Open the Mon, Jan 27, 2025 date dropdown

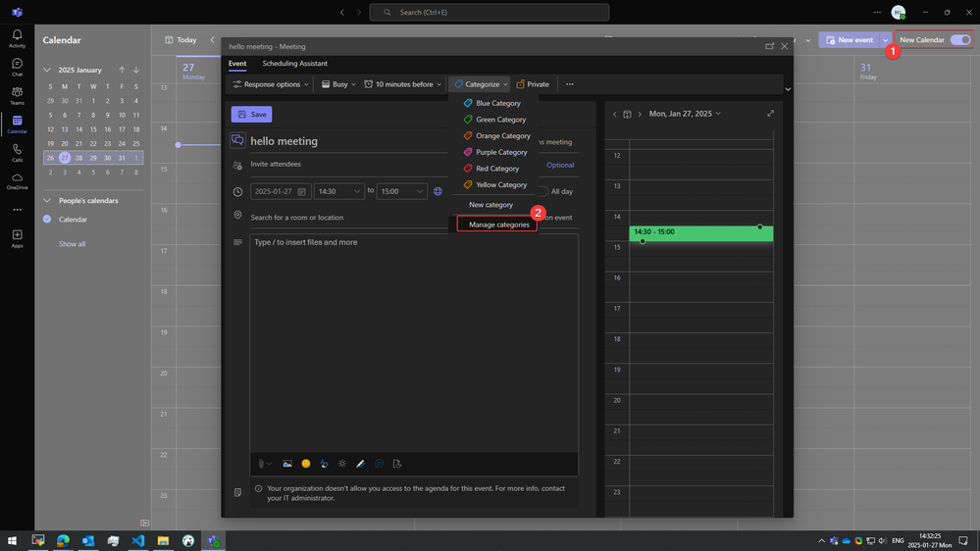click(x=685, y=114)
